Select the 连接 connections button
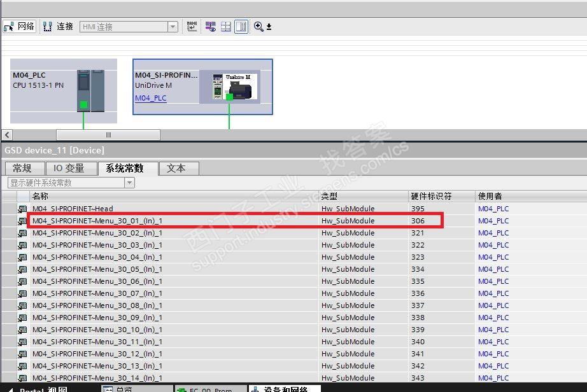This screenshot has width=587, height=392. pyautogui.click(x=58, y=27)
